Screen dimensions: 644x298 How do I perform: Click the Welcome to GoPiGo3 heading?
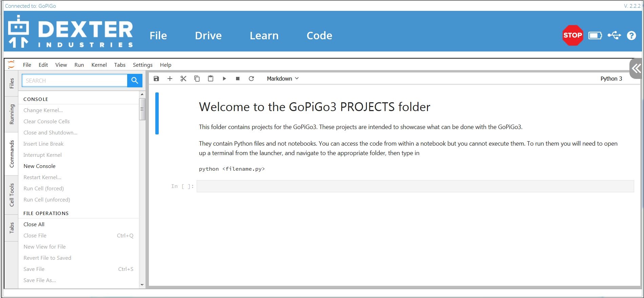coord(314,107)
